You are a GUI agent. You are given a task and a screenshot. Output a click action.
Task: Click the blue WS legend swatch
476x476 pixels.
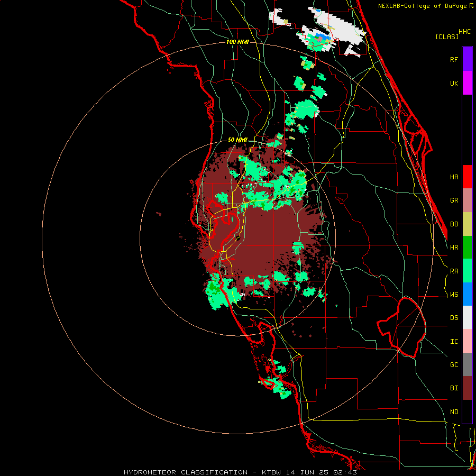click(467, 294)
